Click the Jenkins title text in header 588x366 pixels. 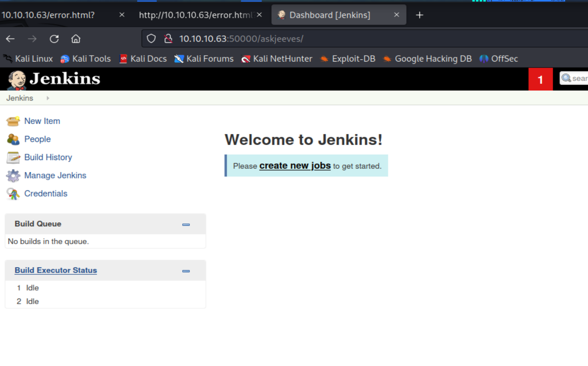65,79
